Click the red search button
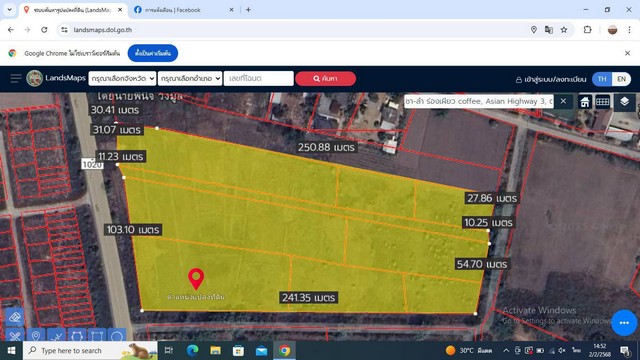The image size is (640, 360). click(x=325, y=78)
